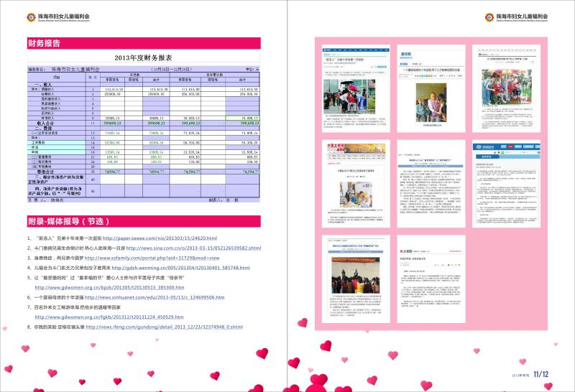Select the 财务报告 section header

pos(144,43)
